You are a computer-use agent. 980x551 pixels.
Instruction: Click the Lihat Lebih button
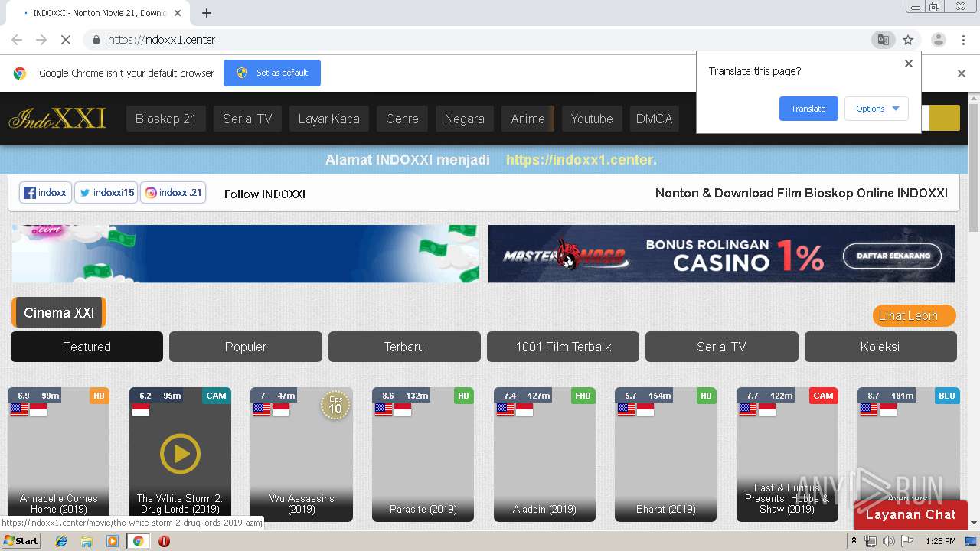point(914,315)
